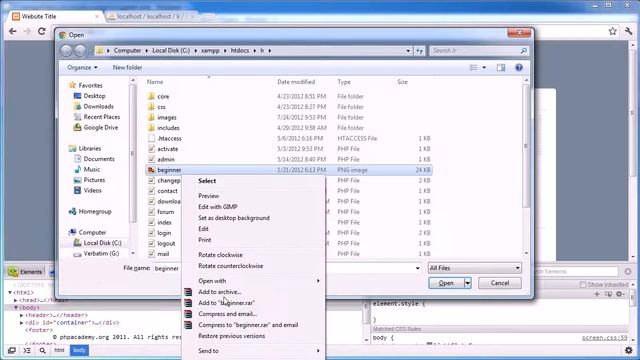Click refresh button beside address path

[419, 51]
